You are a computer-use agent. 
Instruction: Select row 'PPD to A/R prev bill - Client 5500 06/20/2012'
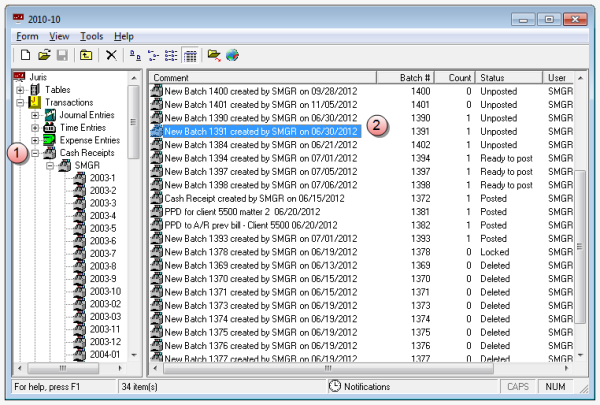(x=251, y=225)
